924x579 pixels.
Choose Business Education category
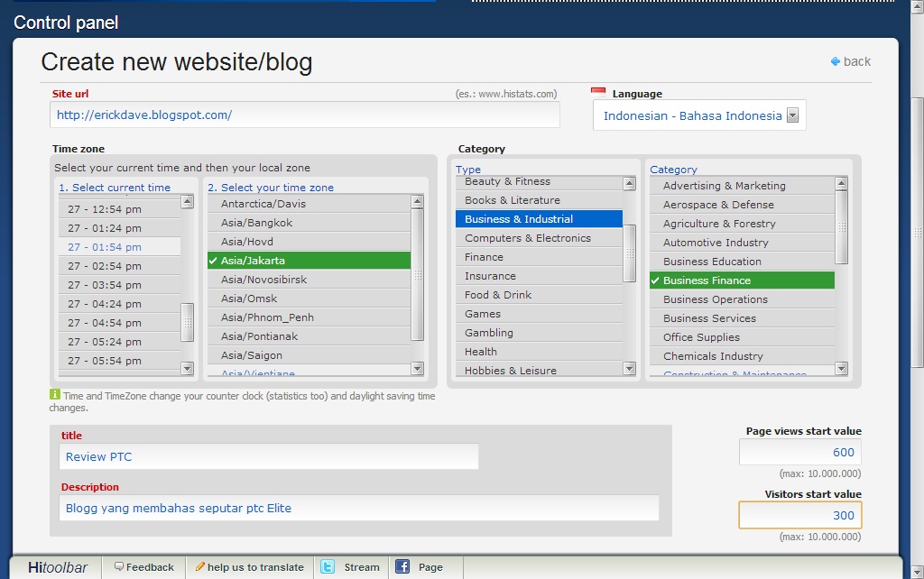coord(742,261)
